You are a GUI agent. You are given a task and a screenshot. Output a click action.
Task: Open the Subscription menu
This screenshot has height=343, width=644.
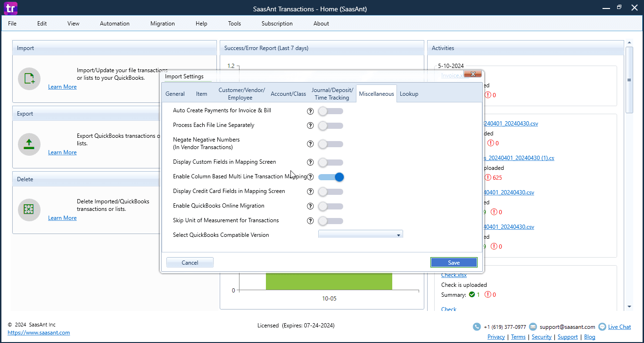coord(277,23)
